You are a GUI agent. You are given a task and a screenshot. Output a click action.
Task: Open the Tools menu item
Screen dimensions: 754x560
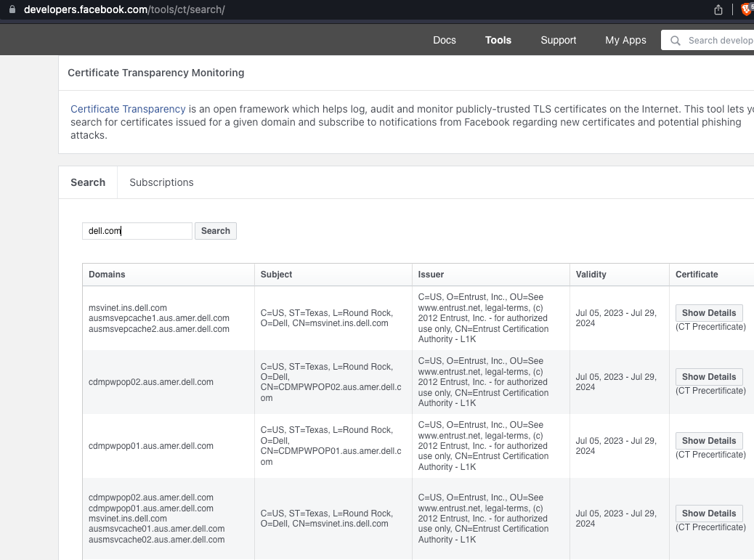pos(498,40)
